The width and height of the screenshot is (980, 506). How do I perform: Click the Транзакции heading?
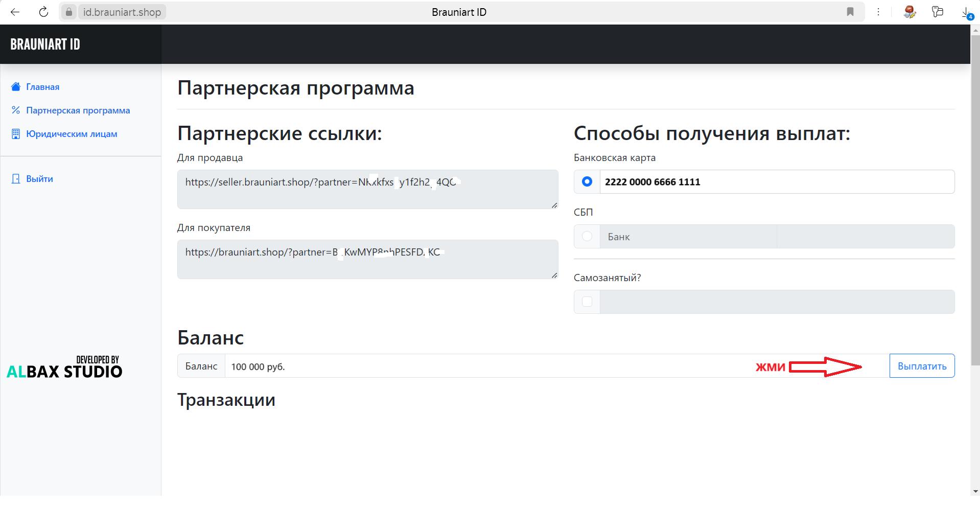click(x=226, y=400)
